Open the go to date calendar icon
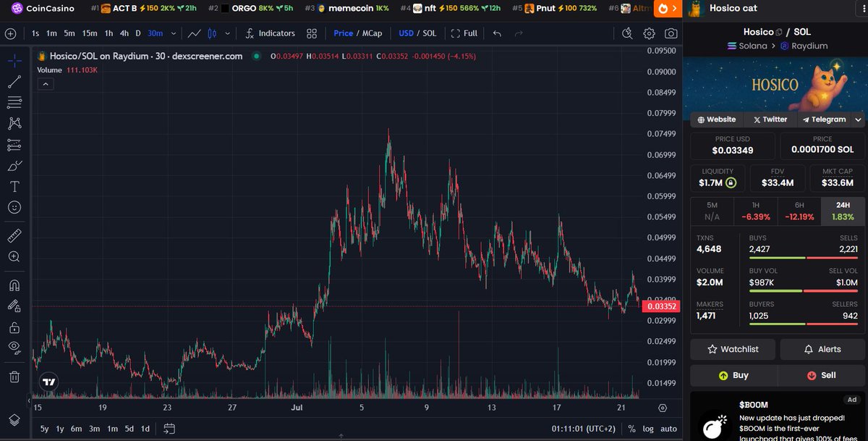The image size is (868, 441). (x=169, y=429)
